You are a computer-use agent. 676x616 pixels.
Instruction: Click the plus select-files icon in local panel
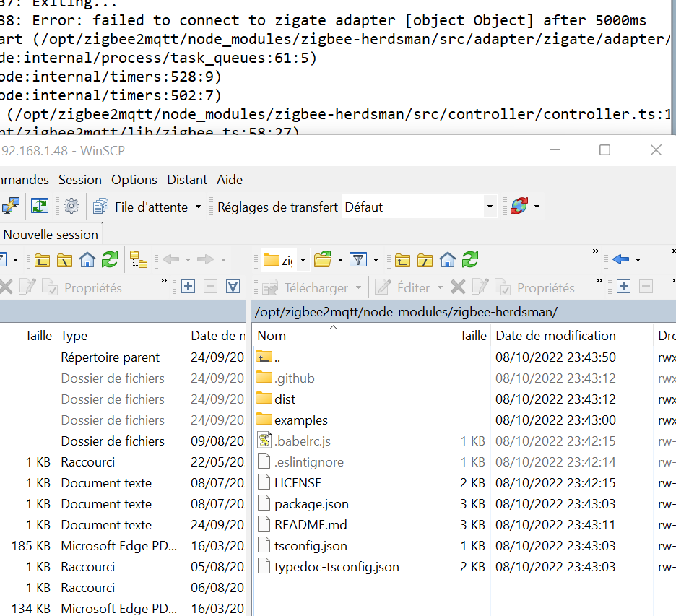pyautogui.click(x=188, y=287)
